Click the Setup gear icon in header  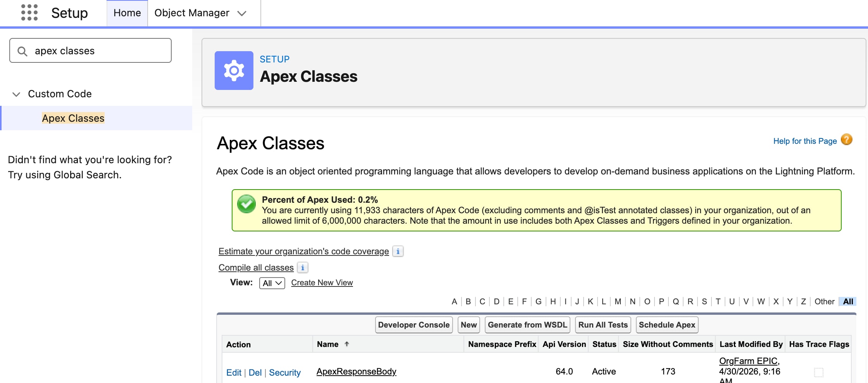point(234,71)
